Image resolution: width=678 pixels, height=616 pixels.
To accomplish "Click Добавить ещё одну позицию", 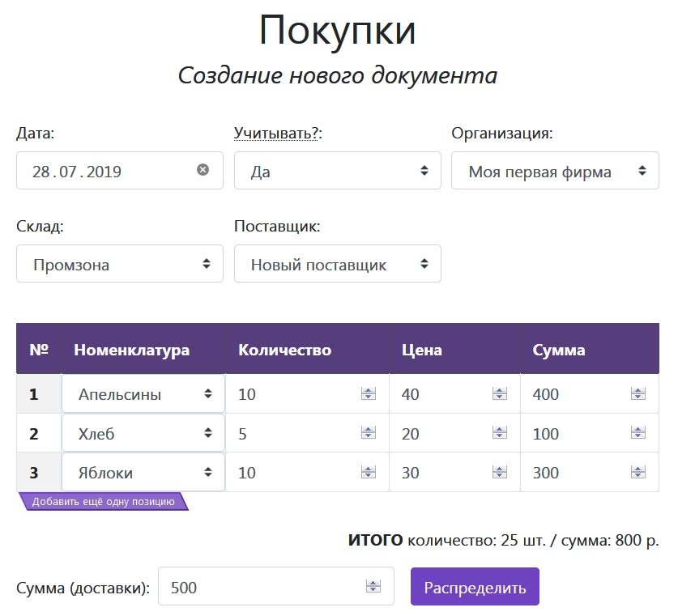I will pos(103,502).
